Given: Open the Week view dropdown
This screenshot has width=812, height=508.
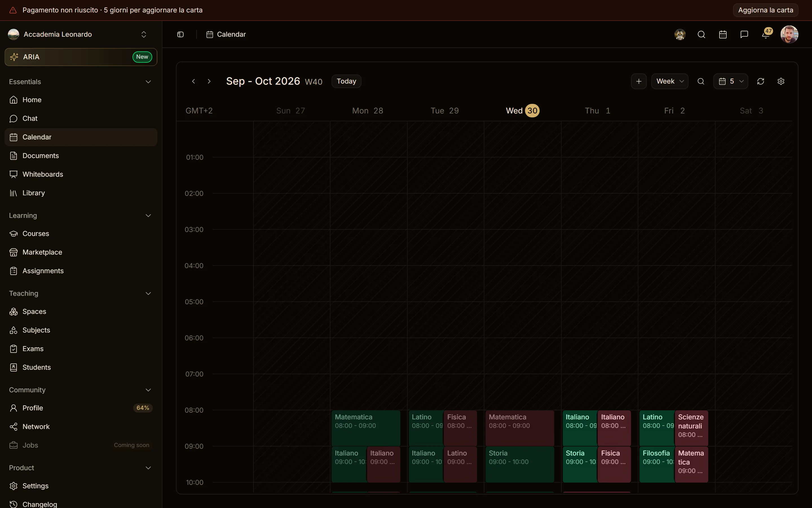Looking at the screenshot, I should pyautogui.click(x=670, y=81).
